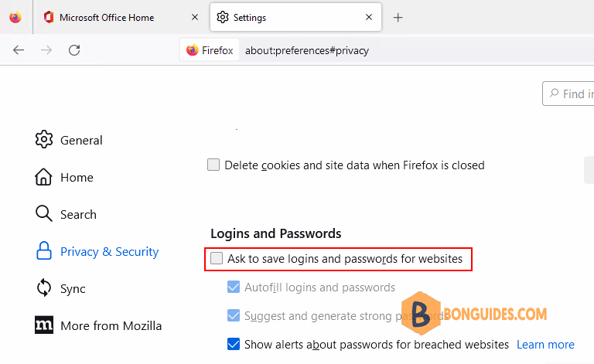Open General settings gear icon

tap(44, 140)
